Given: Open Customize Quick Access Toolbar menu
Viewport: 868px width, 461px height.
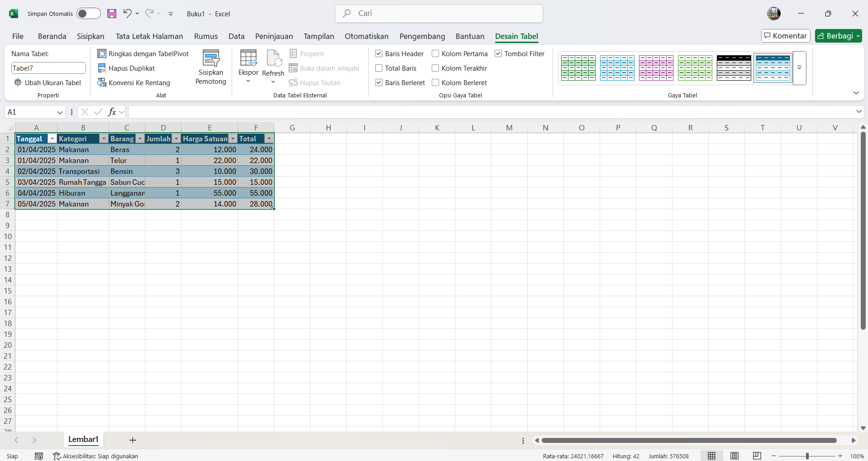Looking at the screenshot, I should coord(171,14).
